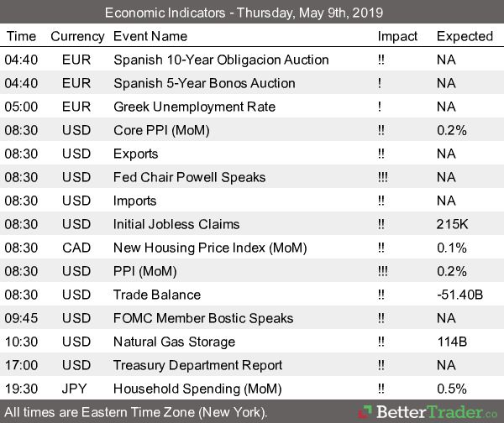Image resolution: width=504 pixels, height=423 pixels.
Task: Open FOMC Member Bostic Speaks event
Action: click(x=203, y=318)
